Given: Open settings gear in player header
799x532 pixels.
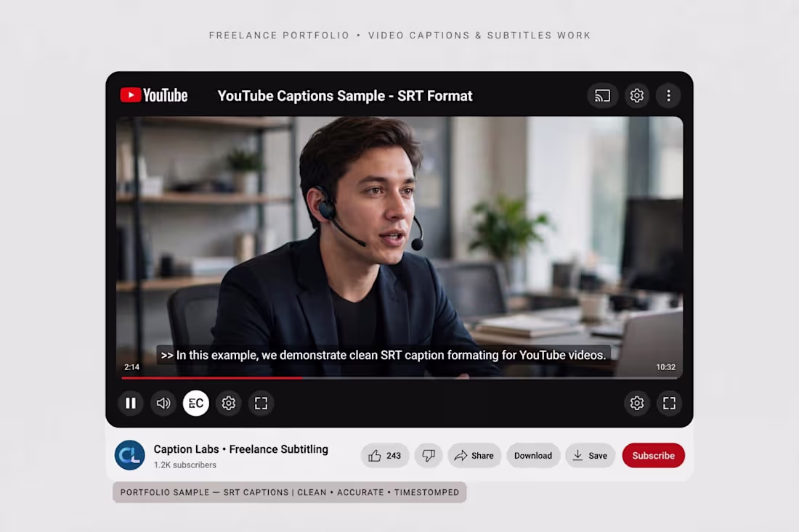Looking at the screenshot, I should pyautogui.click(x=636, y=96).
